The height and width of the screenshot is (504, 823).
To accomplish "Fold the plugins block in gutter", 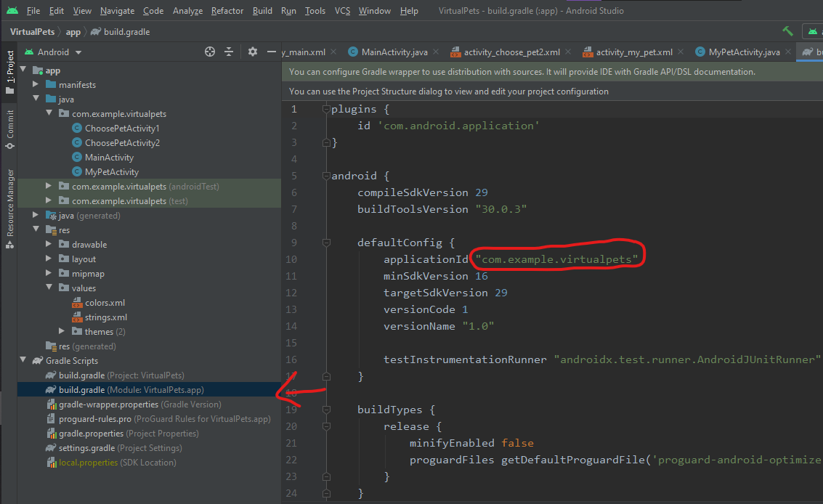I will point(326,109).
